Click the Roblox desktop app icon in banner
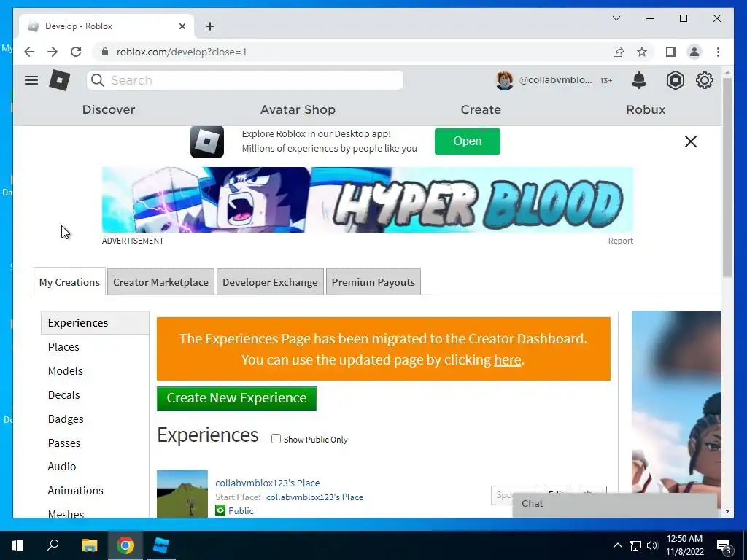The image size is (747, 560). pyautogui.click(x=207, y=141)
